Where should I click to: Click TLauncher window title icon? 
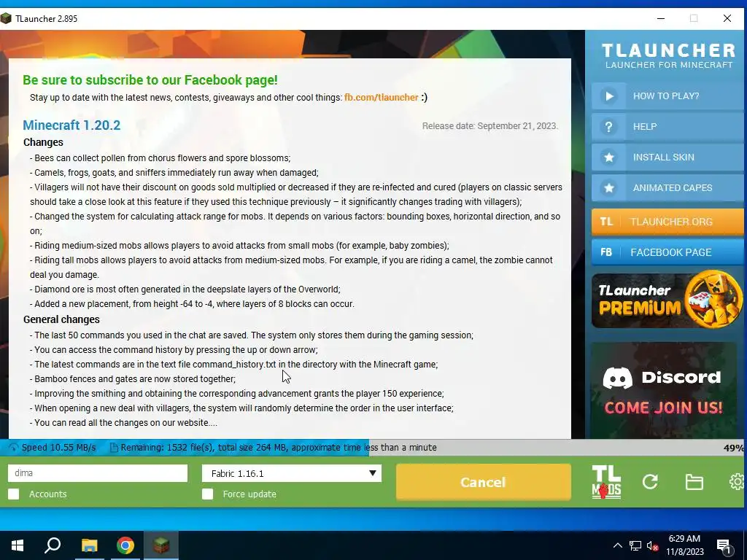(6, 18)
